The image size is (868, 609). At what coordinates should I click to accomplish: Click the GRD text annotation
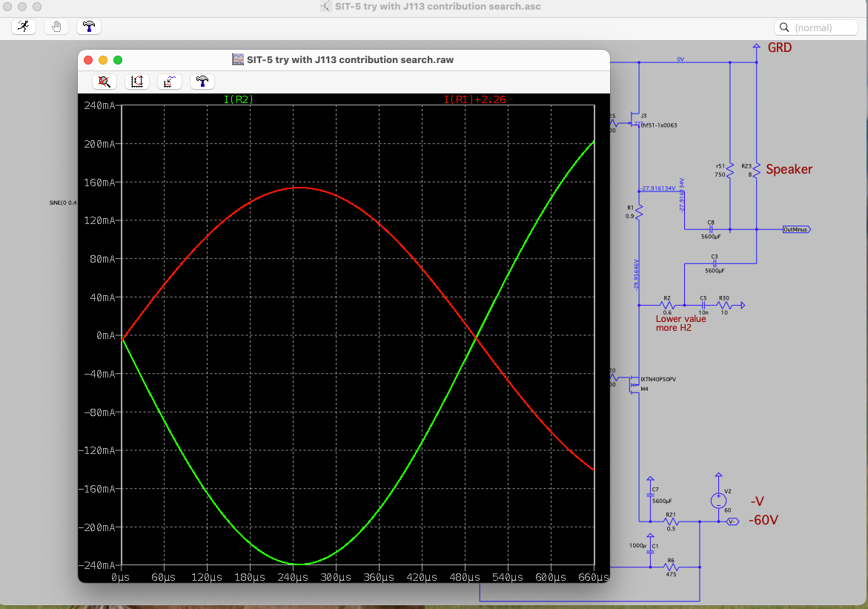(780, 47)
